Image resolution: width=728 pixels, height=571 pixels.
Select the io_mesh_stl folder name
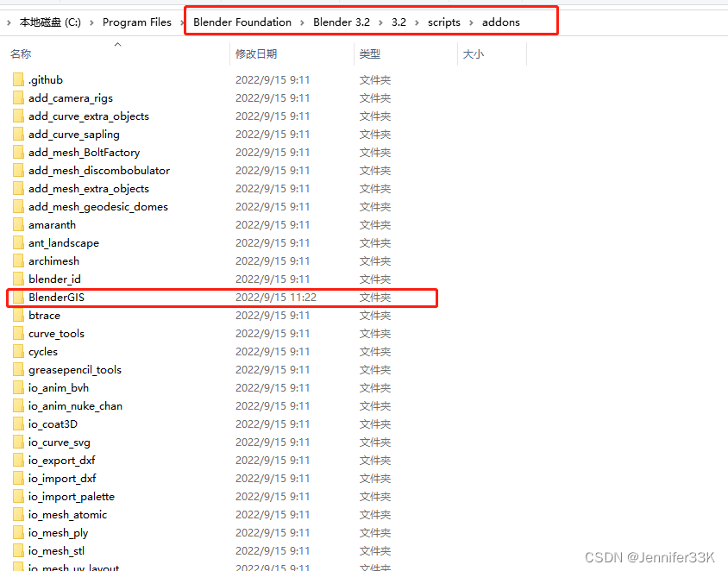56,550
